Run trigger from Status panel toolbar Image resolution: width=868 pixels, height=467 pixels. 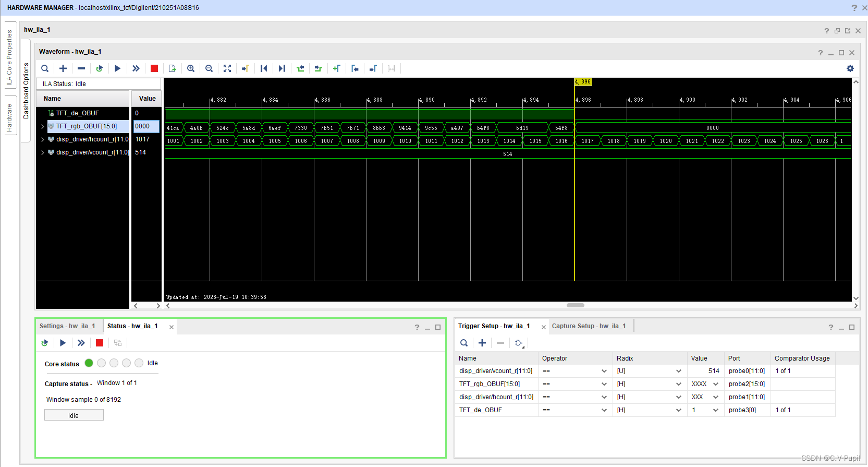pos(63,343)
